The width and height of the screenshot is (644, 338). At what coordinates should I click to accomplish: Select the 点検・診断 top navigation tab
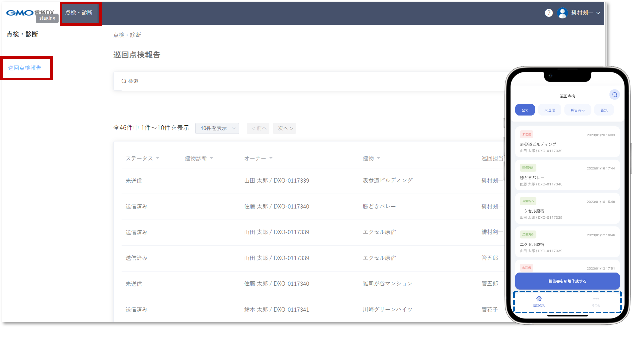point(79,13)
